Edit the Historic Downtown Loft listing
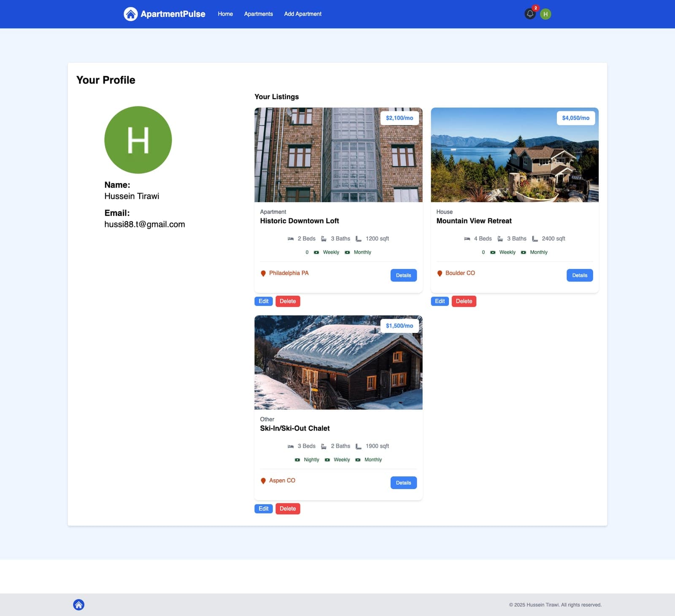Viewport: 675px width, 616px height. [x=263, y=301]
